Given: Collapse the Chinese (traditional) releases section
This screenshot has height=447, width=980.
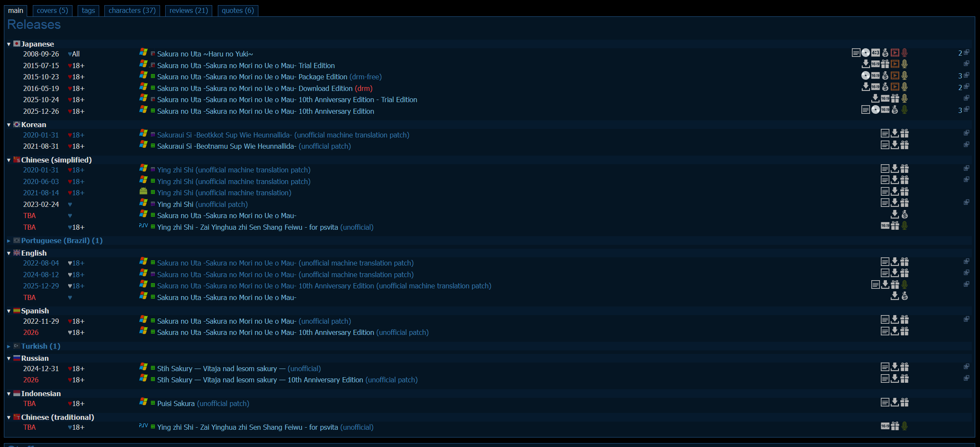Looking at the screenshot, I should point(9,417).
